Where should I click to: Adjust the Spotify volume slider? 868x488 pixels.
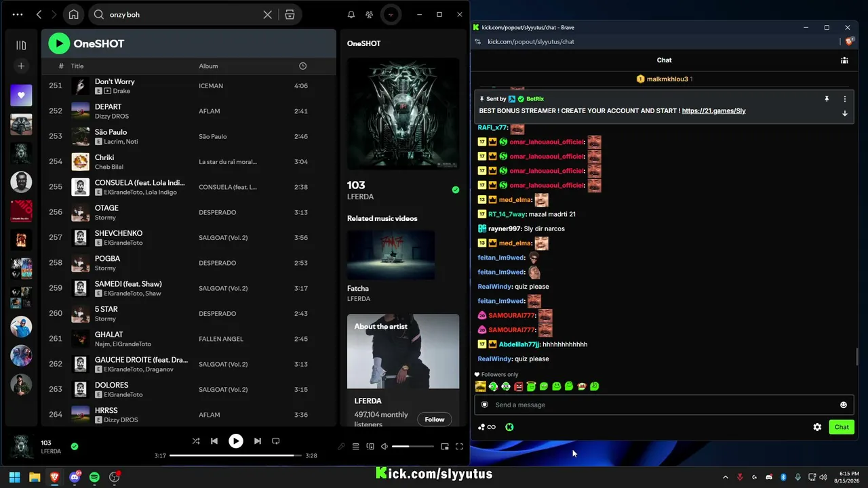coord(413,447)
